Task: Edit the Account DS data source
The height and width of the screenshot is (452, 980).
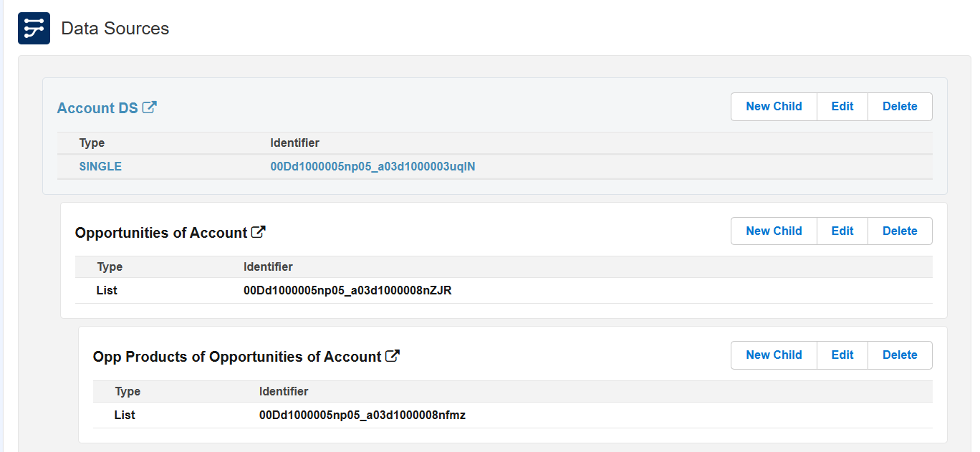Action: pyautogui.click(x=842, y=106)
